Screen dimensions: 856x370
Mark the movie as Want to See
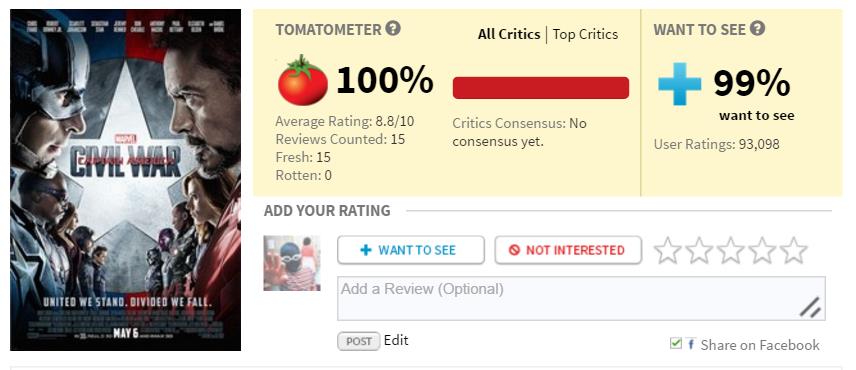(411, 250)
